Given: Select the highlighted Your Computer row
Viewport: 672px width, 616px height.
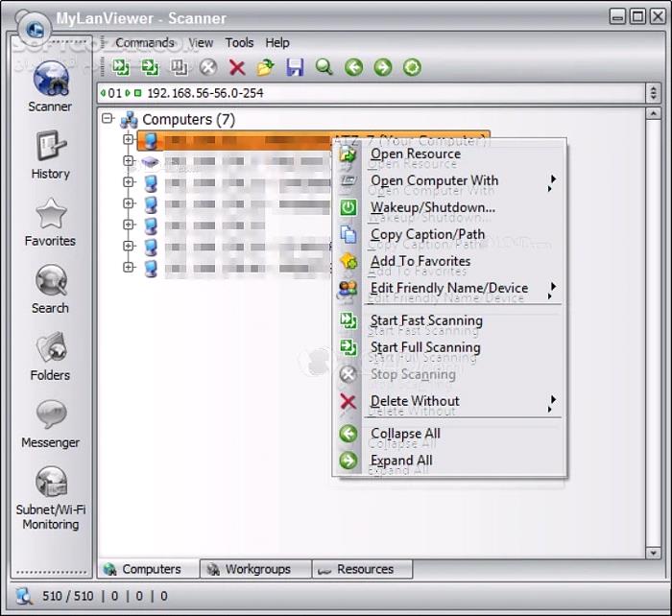Looking at the screenshot, I should (x=313, y=141).
